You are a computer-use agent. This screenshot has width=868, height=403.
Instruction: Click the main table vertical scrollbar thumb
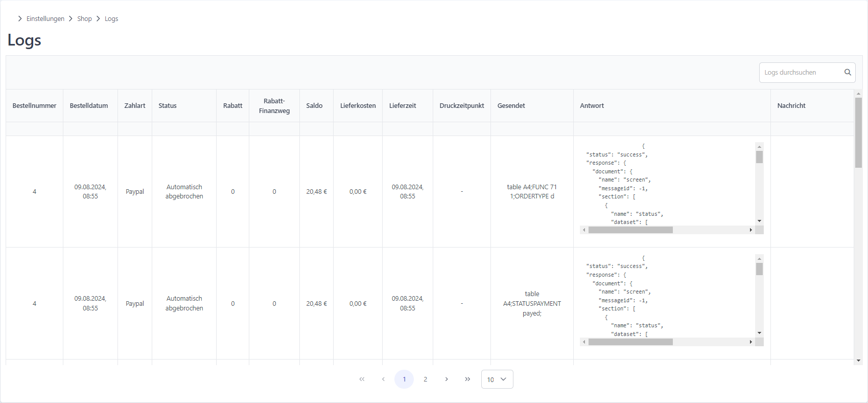point(858,132)
